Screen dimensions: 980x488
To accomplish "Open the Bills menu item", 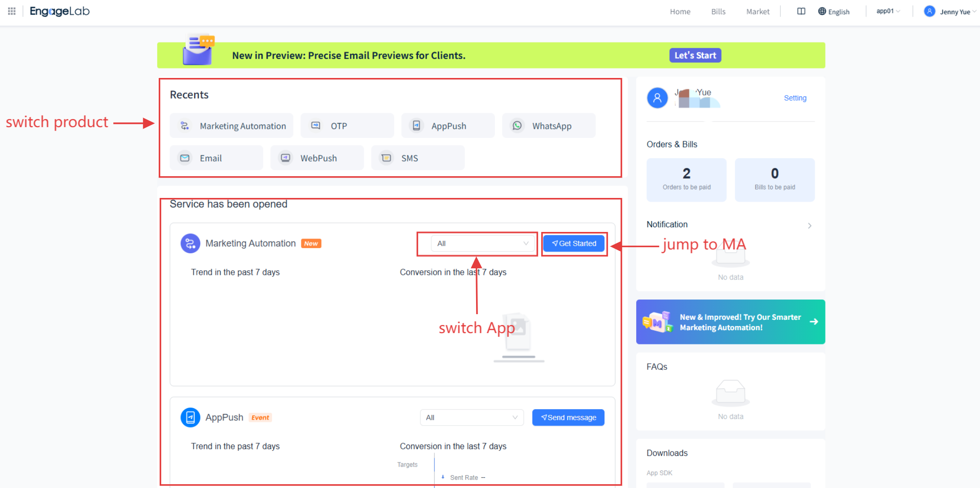I will 718,12.
